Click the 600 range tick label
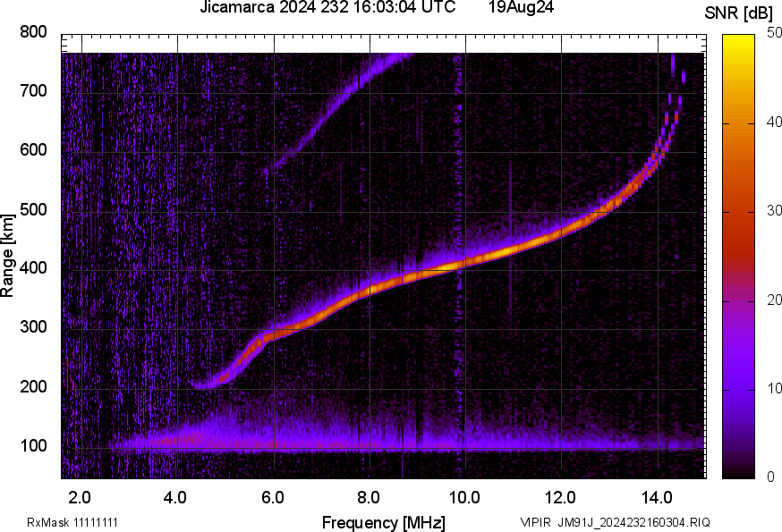The height and width of the screenshot is (532, 782). point(33,150)
